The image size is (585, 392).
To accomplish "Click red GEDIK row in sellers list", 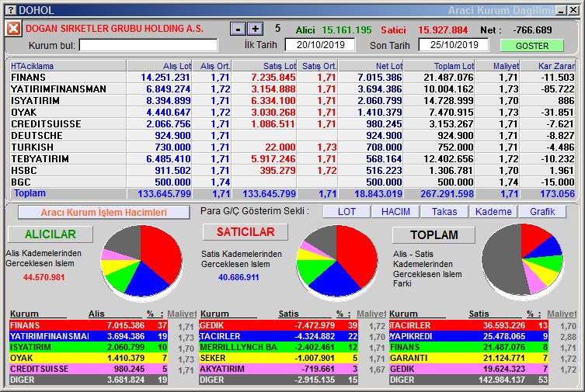I will click(x=279, y=325).
